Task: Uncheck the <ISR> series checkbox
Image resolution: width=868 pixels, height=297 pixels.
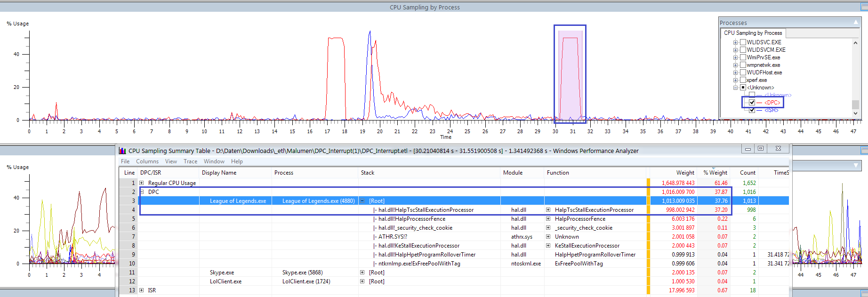Action: click(752, 110)
